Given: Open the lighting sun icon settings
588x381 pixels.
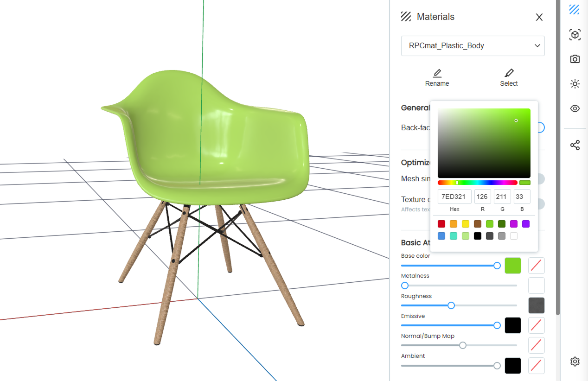Looking at the screenshot, I should (x=575, y=84).
